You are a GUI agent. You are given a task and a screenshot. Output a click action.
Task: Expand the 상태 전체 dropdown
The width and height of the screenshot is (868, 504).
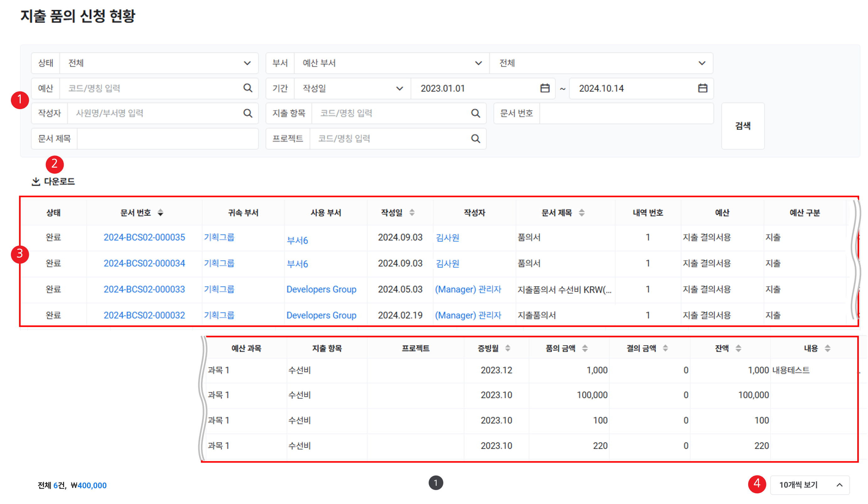click(x=247, y=63)
